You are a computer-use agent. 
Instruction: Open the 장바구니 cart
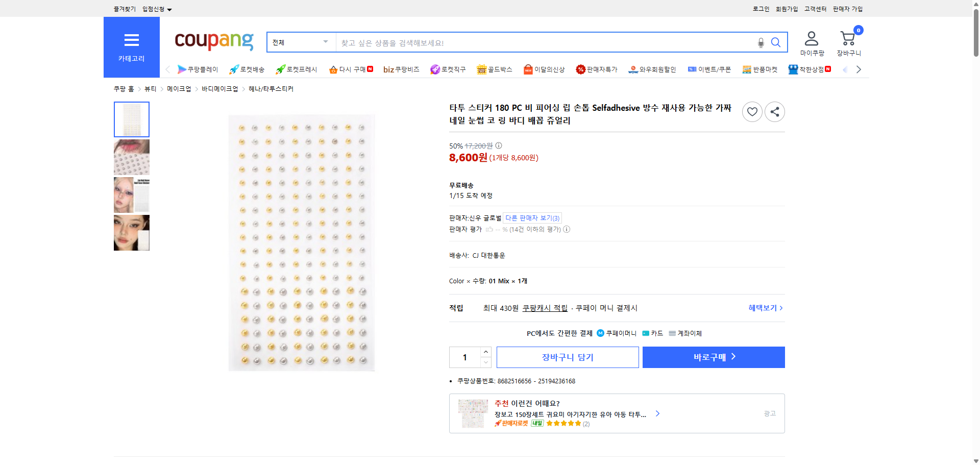[x=848, y=41]
